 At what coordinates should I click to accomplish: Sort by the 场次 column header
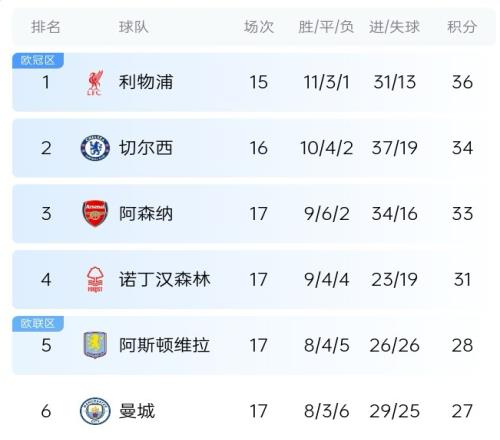259,27
